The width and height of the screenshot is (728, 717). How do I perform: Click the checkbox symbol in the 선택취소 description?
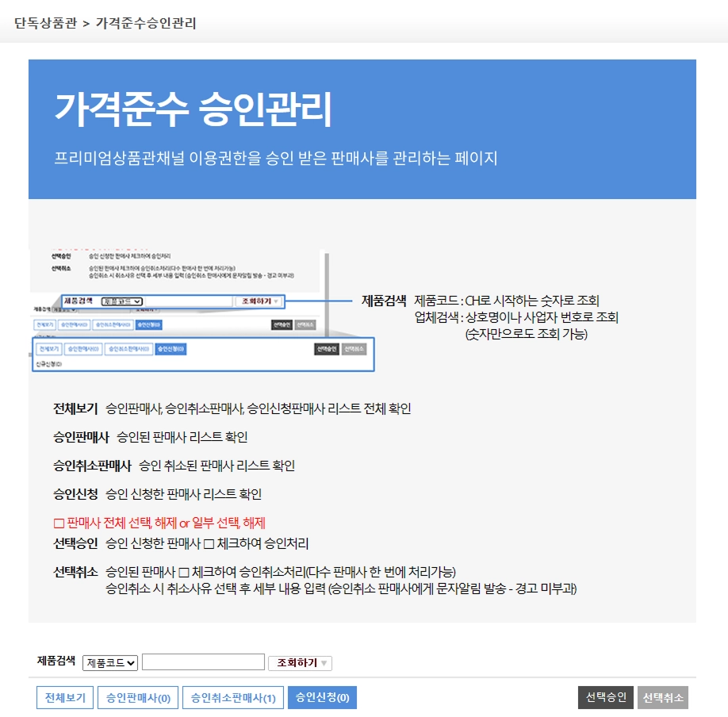(184, 572)
